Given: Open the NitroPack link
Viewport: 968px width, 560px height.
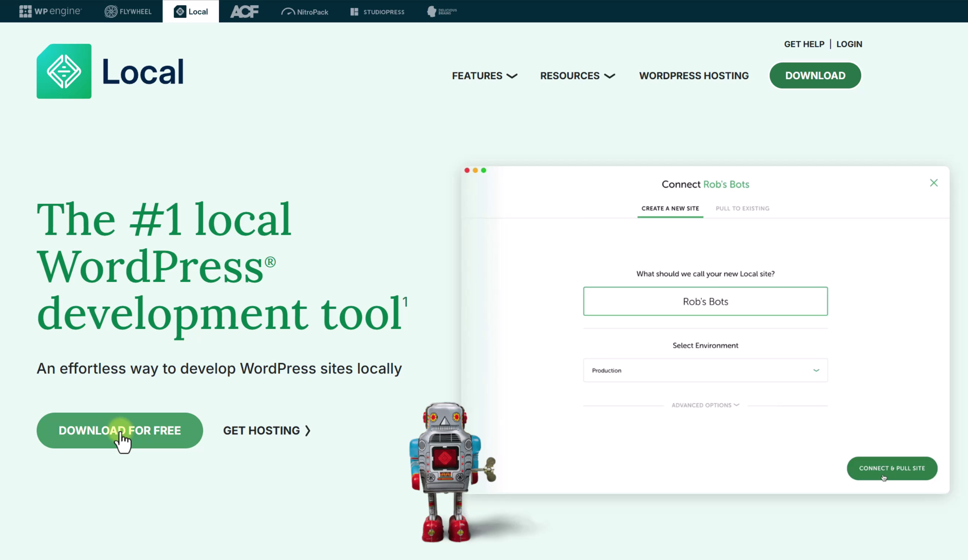Looking at the screenshot, I should [305, 11].
